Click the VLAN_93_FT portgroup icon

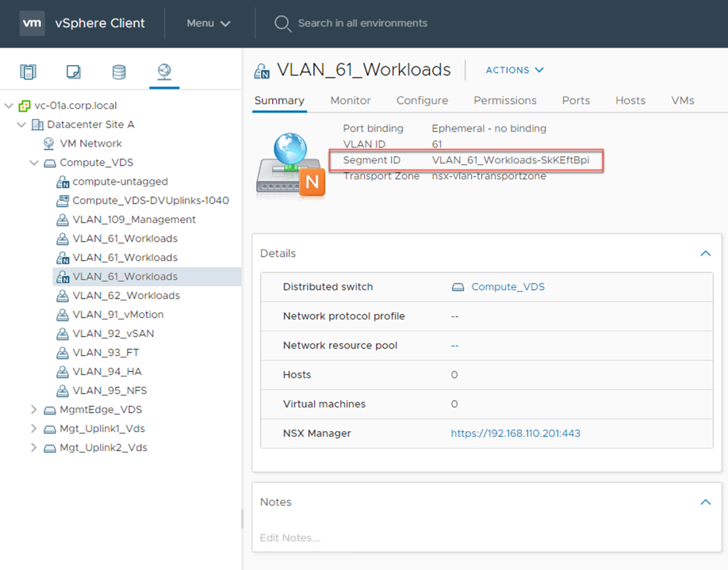(x=62, y=353)
